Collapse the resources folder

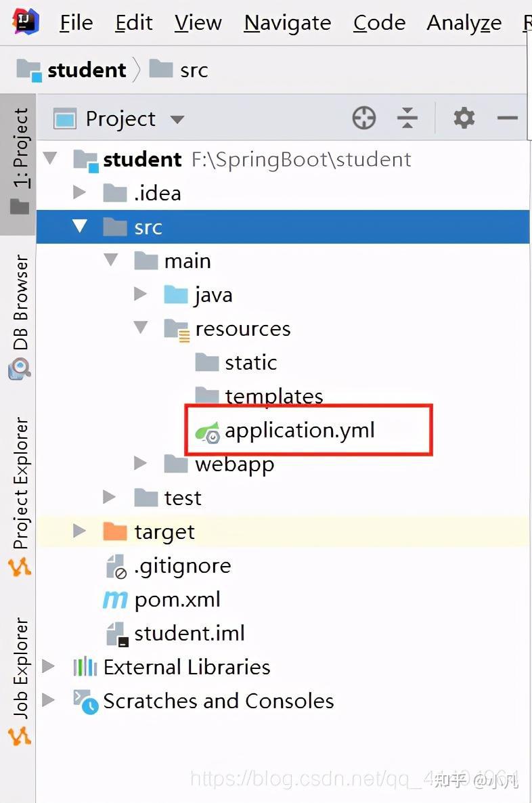tap(140, 328)
